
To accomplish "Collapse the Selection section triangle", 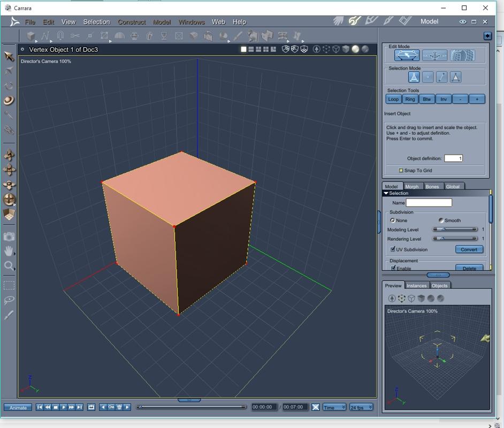I will coord(386,193).
